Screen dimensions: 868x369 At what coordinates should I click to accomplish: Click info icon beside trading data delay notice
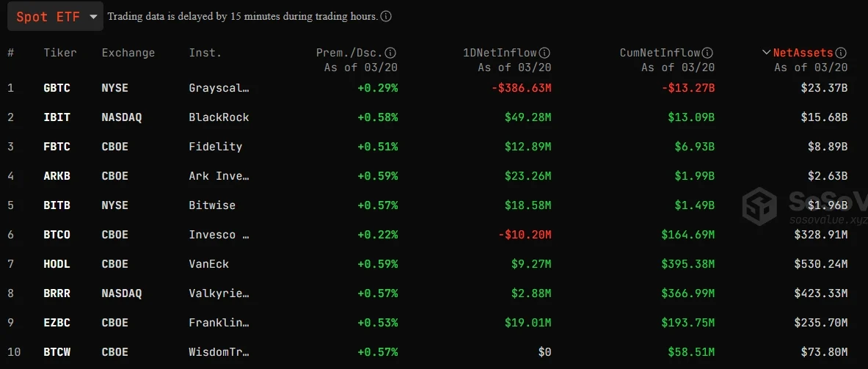tap(386, 16)
